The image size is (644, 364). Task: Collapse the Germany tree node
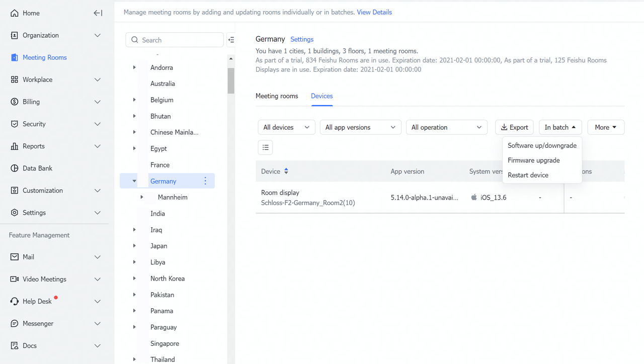coord(134,181)
